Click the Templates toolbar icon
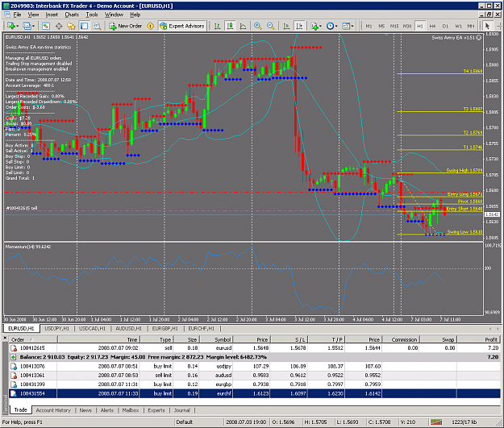The height and width of the screenshot is (428, 504). point(346,26)
